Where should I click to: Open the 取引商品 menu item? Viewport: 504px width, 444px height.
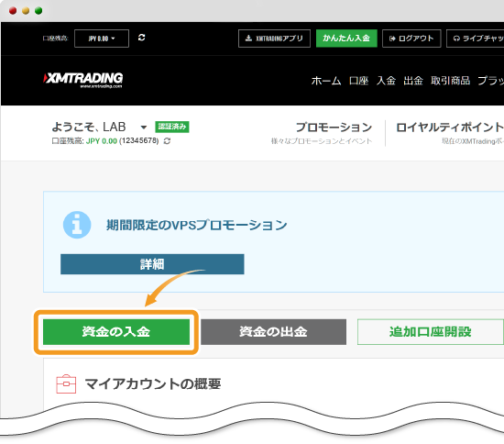click(x=451, y=81)
